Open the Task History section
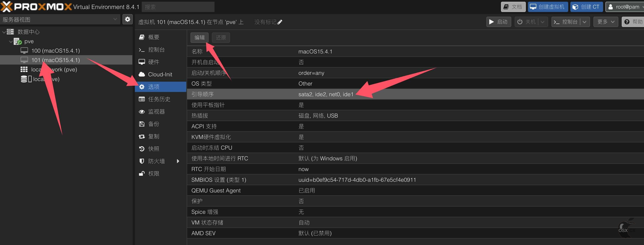This screenshot has width=644, height=245. [161, 99]
